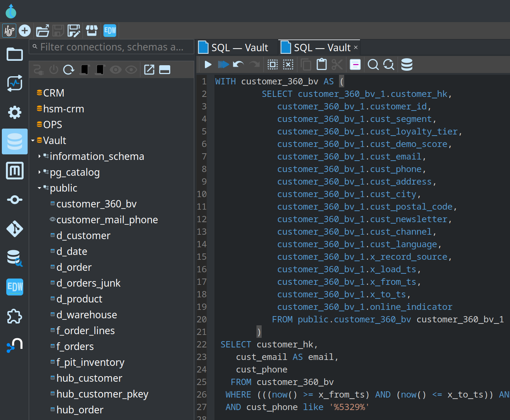
Task: Click the open-in-new-window arrow icon
Action: (149, 70)
